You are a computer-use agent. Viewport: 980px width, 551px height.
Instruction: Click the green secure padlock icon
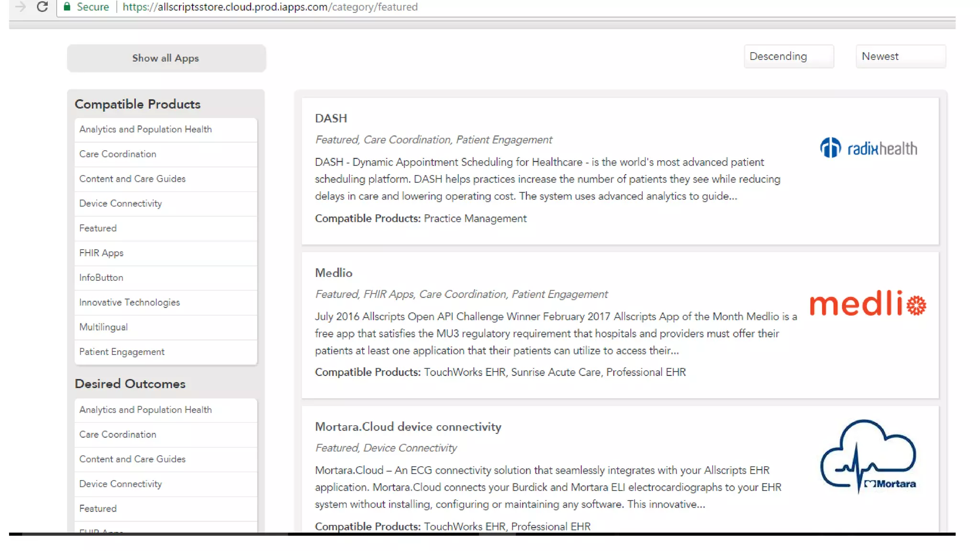(67, 7)
